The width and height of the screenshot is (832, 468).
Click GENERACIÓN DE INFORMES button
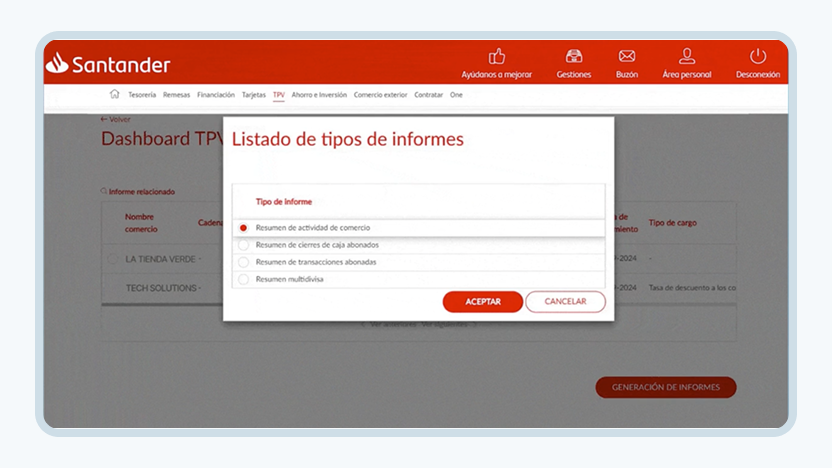click(x=666, y=387)
